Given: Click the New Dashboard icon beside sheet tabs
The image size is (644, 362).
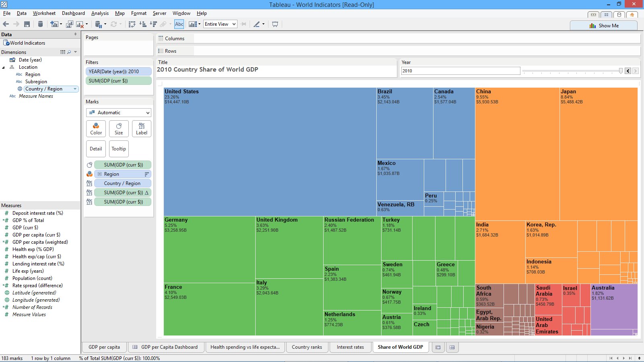Looking at the screenshot, I should pos(452,347).
